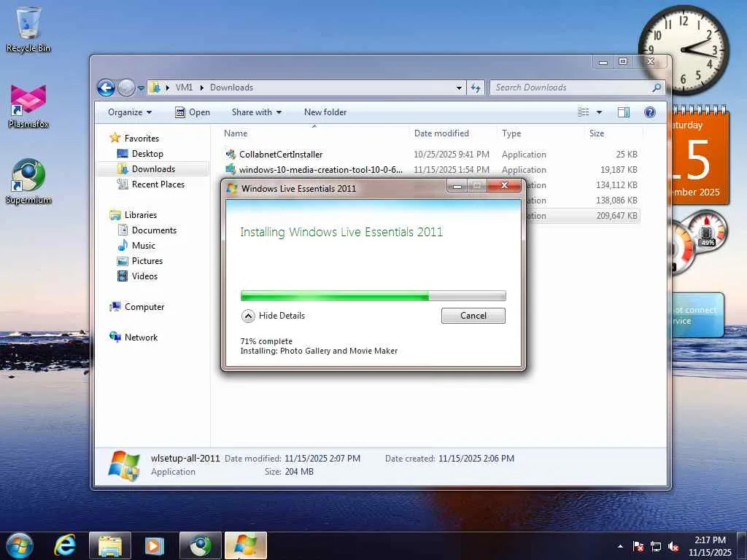Viewport: 747px width, 560px height.
Task: Sort by Type column header
Action: [541, 133]
